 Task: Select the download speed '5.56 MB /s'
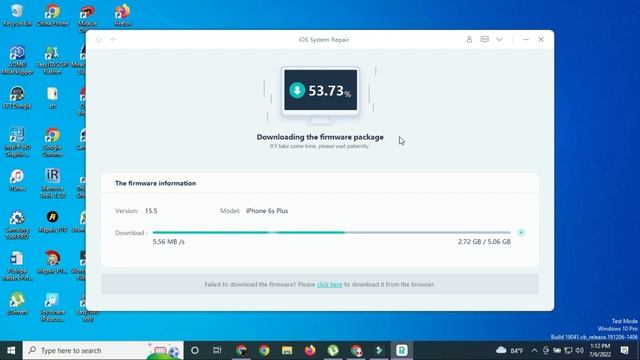point(169,242)
